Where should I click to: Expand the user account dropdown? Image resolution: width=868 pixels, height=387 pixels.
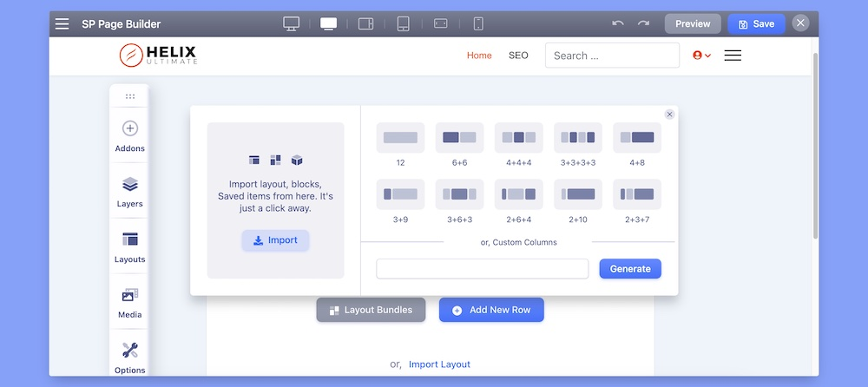tap(701, 56)
